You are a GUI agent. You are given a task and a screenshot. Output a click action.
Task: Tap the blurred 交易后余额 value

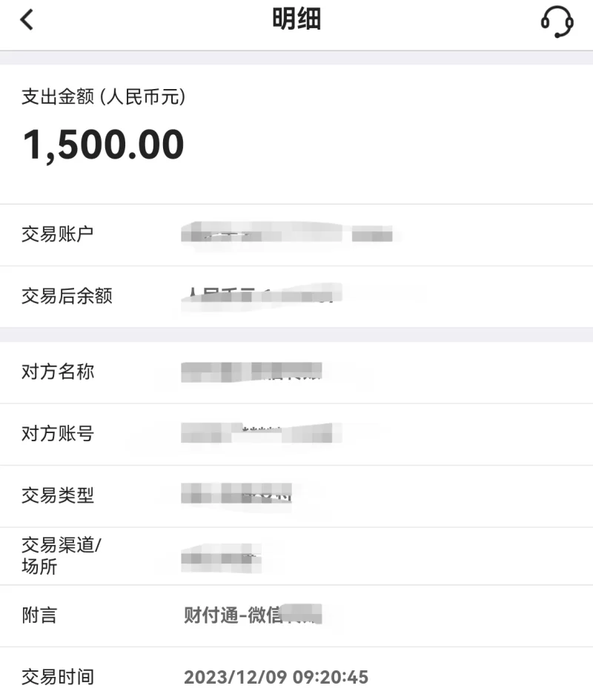coord(261,297)
